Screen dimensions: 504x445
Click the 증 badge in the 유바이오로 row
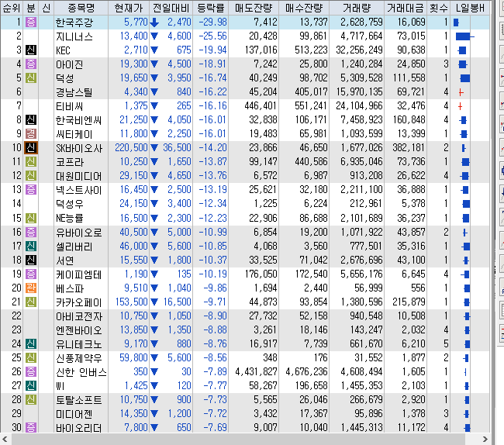[31, 232]
